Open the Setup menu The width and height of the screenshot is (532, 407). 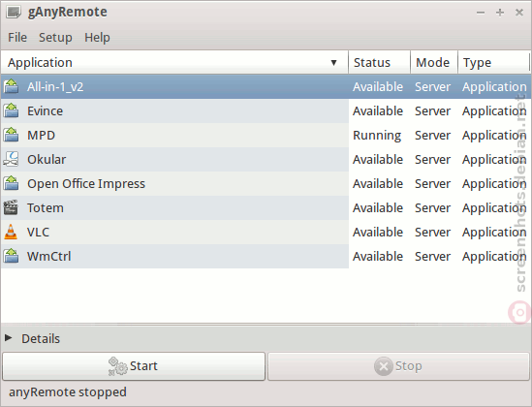pos(55,37)
